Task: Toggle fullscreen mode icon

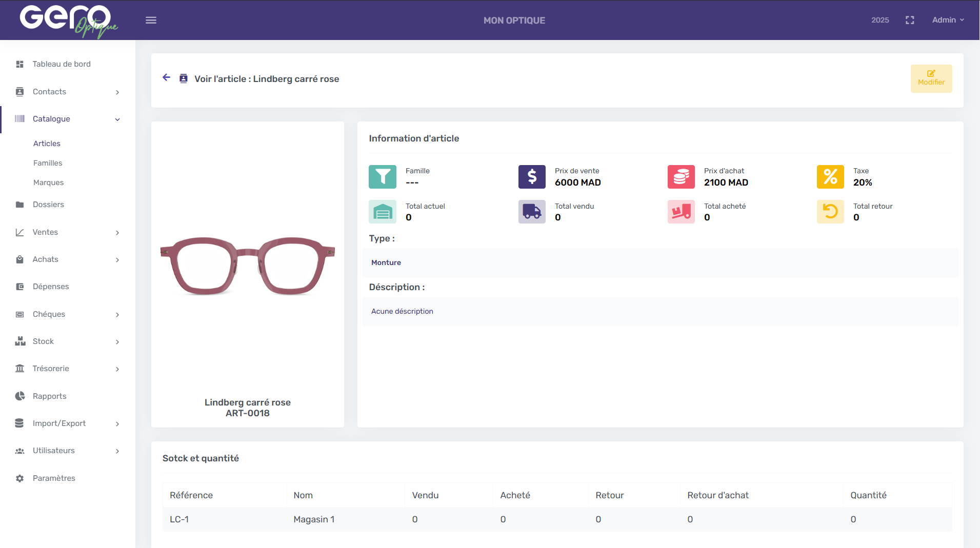Action: 910,20
